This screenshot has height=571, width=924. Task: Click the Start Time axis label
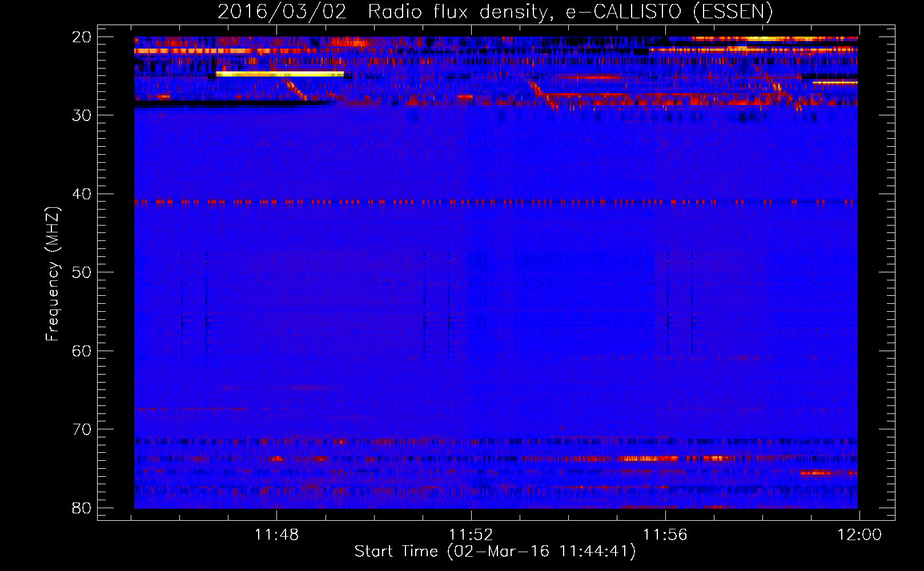click(495, 552)
